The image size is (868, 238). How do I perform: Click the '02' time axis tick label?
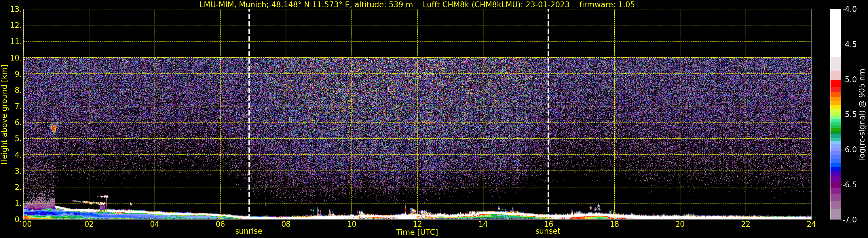coord(89,224)
